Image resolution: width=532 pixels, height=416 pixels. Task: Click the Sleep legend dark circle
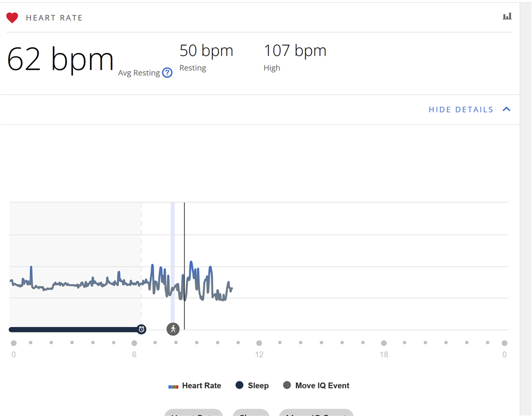point(240,385)
